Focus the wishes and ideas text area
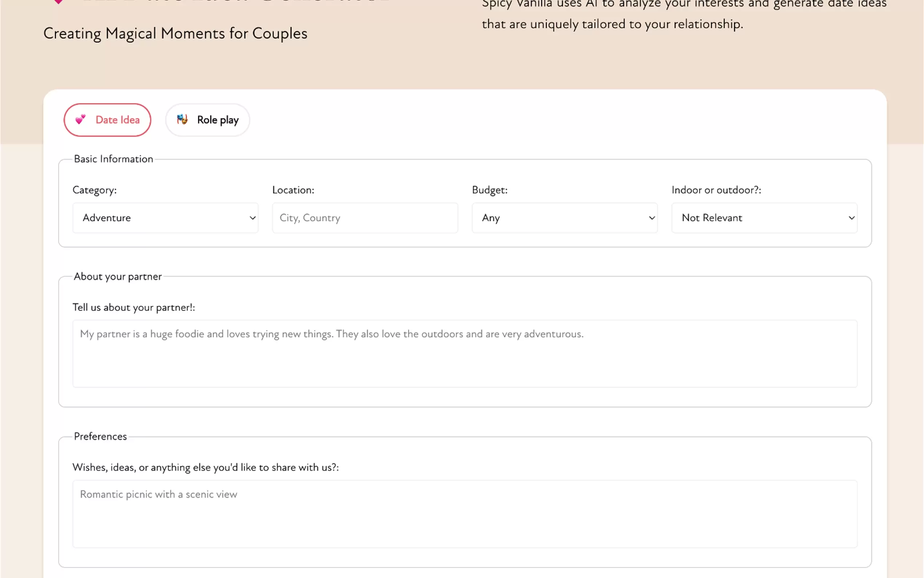Screen dimensions: 924x578 point(465,514)
